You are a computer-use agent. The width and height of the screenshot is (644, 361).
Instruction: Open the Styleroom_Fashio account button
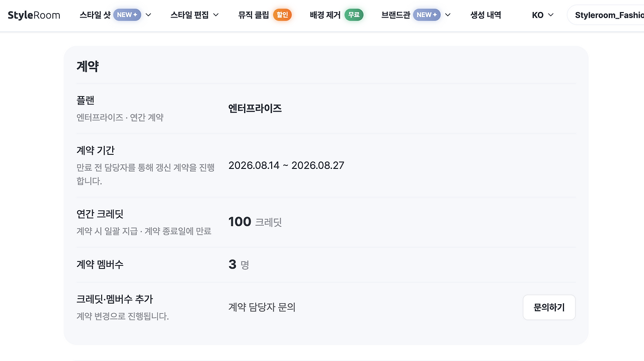click(606, 15)
